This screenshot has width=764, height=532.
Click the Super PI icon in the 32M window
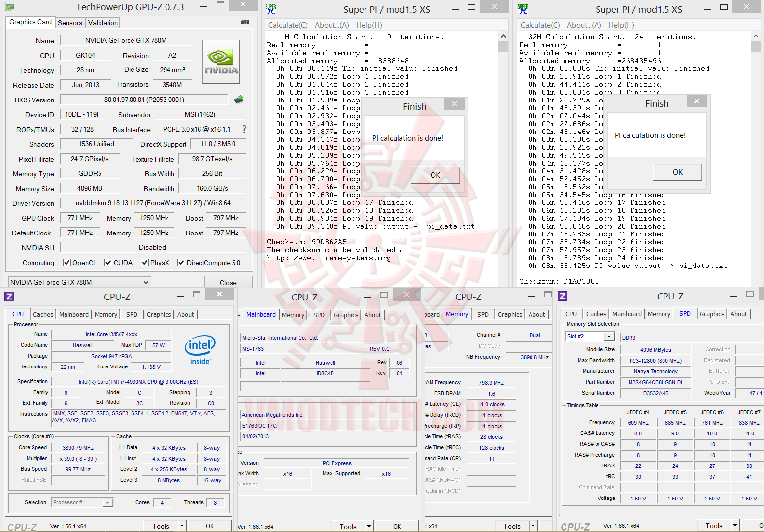pos(523,9)
